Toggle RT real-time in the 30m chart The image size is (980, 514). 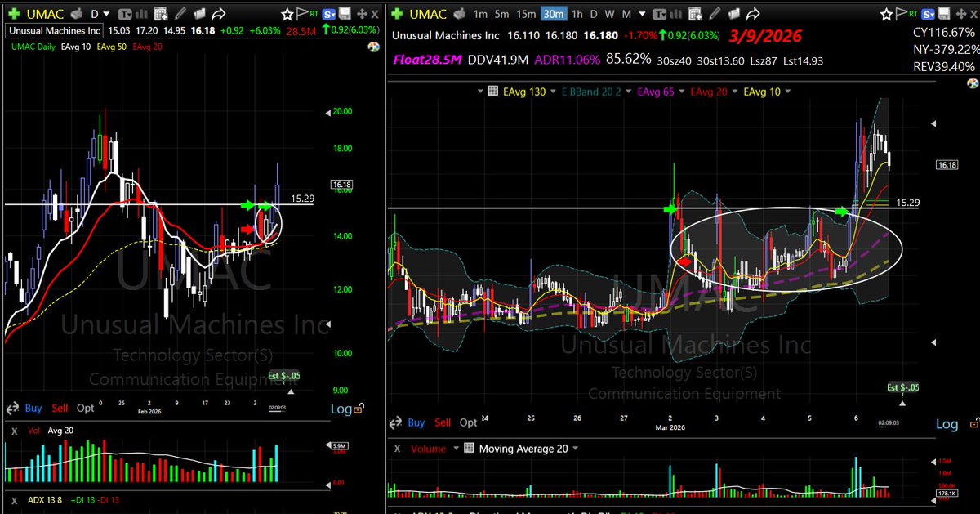913,14
